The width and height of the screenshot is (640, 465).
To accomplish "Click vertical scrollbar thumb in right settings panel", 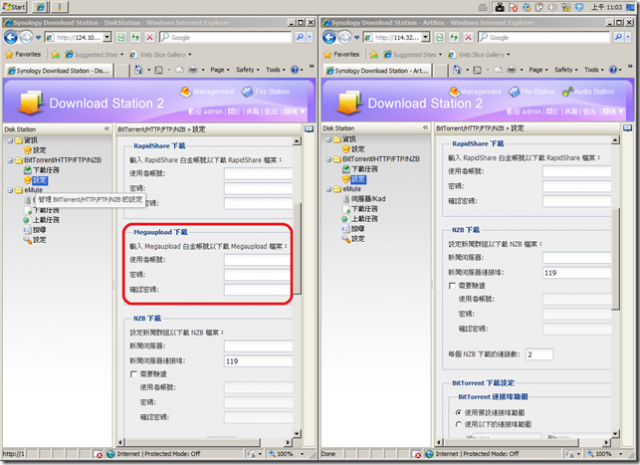I will click(616, 259).
